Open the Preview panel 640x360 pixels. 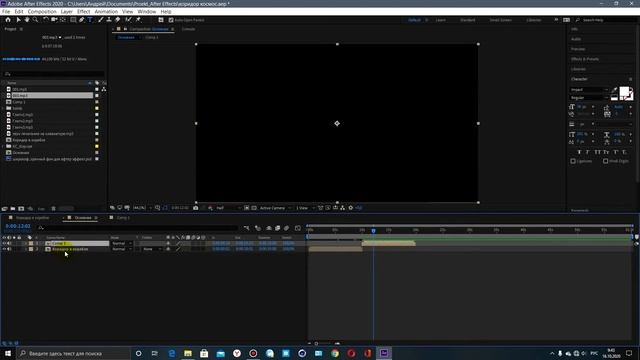(x=578, y=49)
